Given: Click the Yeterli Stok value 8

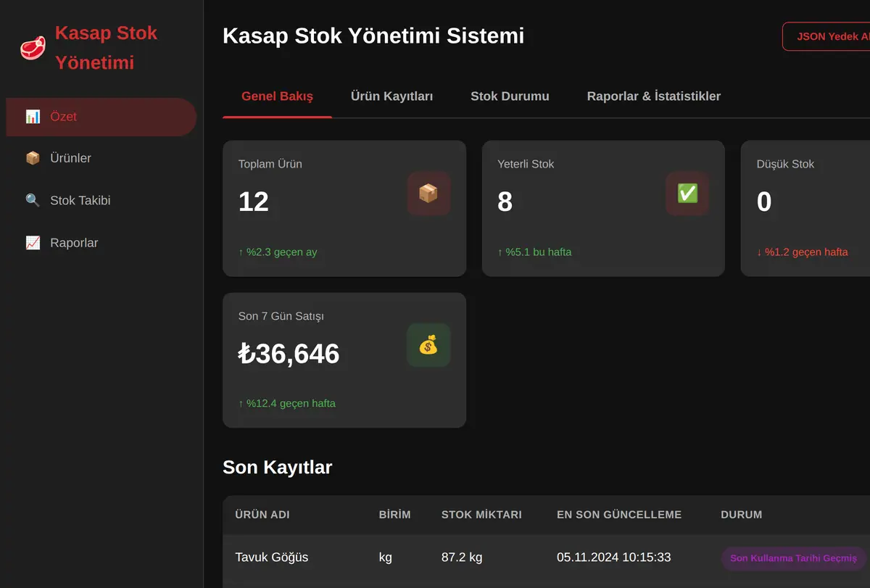Looking at the screenshot, I should (x=505, y=202).
